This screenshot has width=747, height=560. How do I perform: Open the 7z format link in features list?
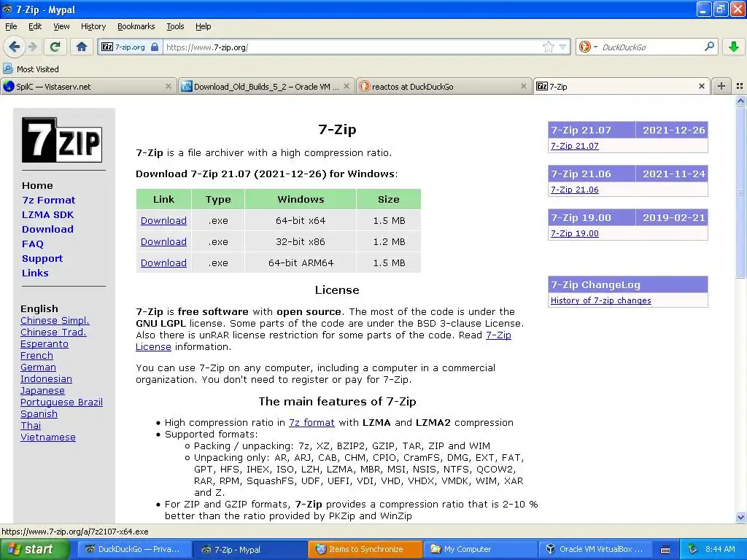(x=311, y=422)
